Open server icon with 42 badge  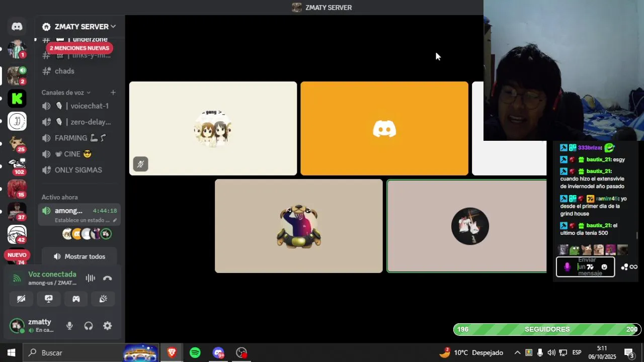[17, 234]
